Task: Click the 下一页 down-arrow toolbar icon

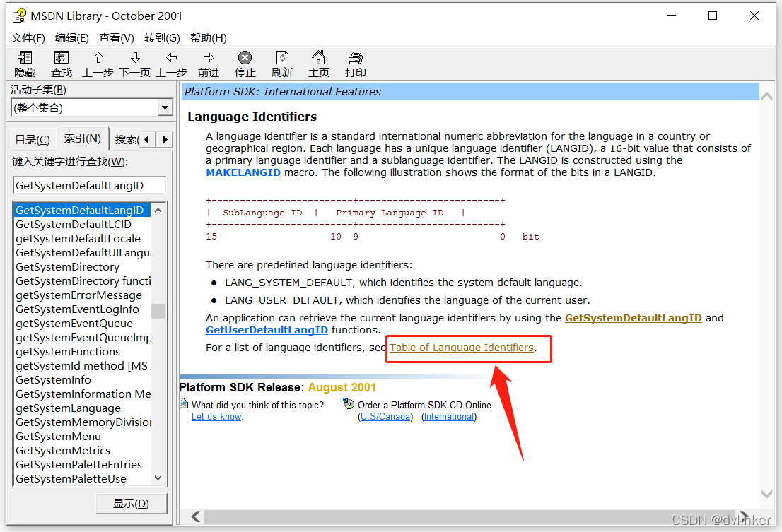Action: pos(135,58)
